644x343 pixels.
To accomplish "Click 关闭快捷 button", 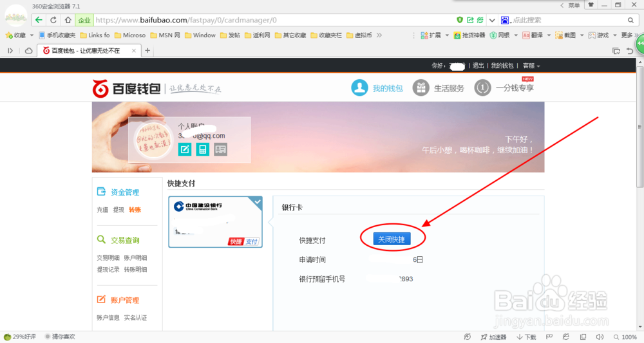I will 392,239.
